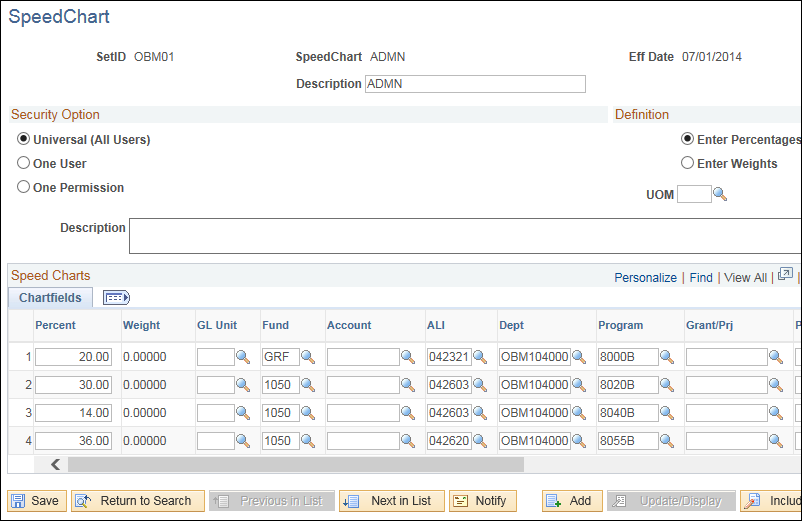
Task: Open ALI lookup next to 042620
Action: click(x=480, y=441)
